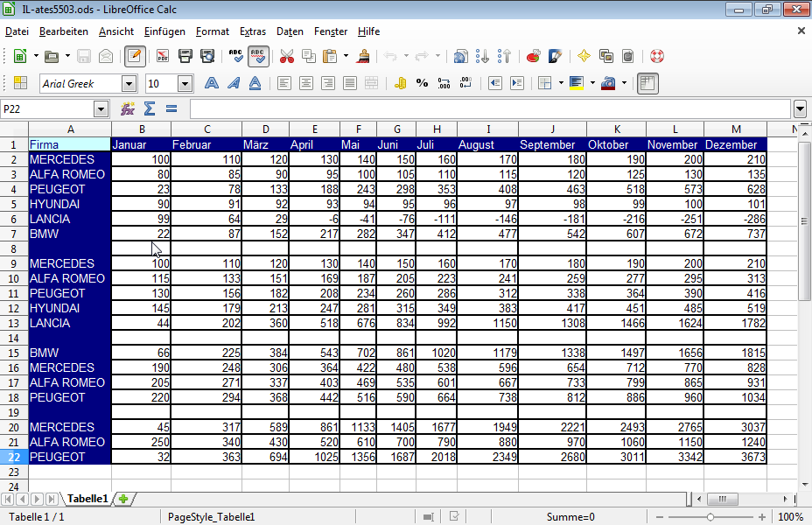
Task: Align cell contents left
Action: 283,83
